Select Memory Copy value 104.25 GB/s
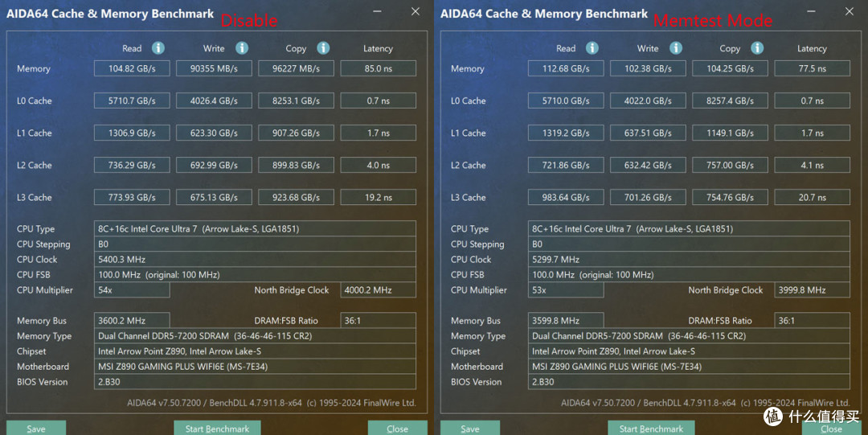 click(x=730, y=68)
